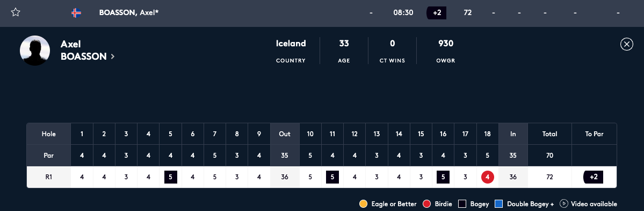644x211 pixels.
Task: Click the red Birdie legend circle
Action: (426, 203)
